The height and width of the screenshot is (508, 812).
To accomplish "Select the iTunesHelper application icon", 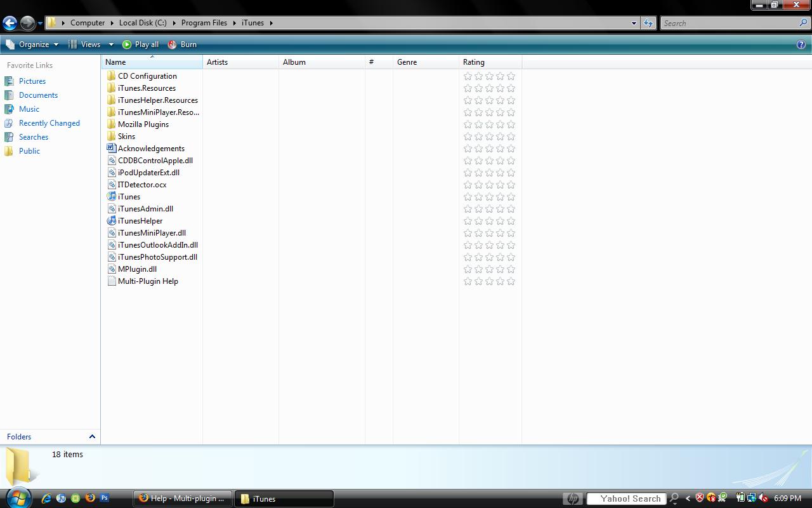I will point(112,221).
